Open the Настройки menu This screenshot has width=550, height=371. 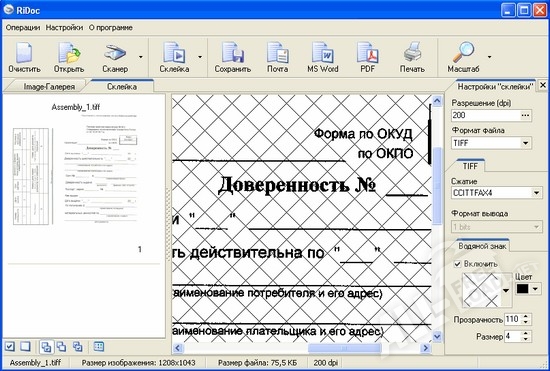(65, 27)
